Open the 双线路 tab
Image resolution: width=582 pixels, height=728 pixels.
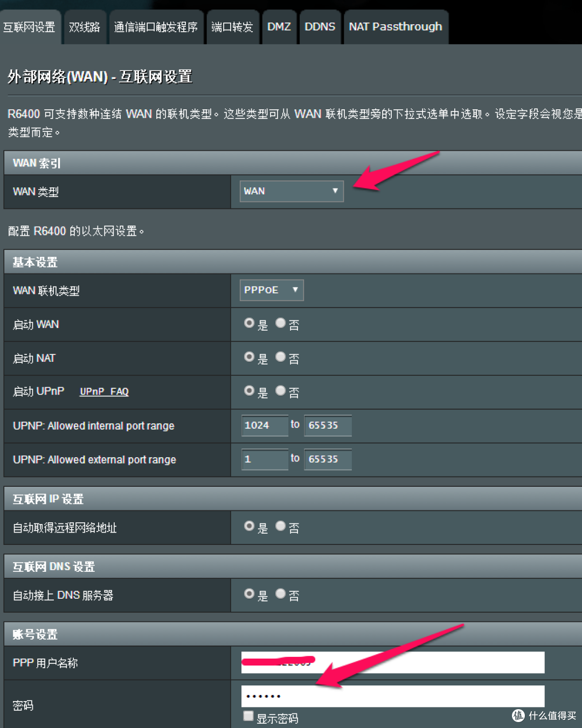[85, 27]
